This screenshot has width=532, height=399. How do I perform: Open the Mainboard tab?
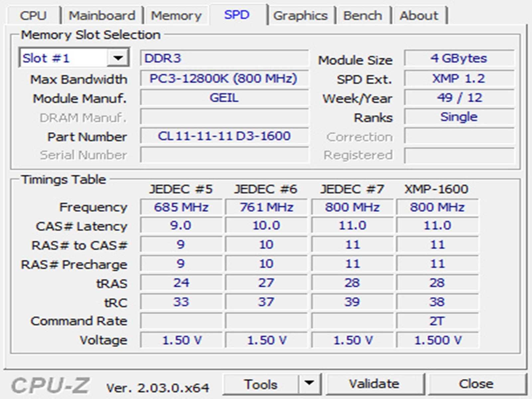click(102, 15)
